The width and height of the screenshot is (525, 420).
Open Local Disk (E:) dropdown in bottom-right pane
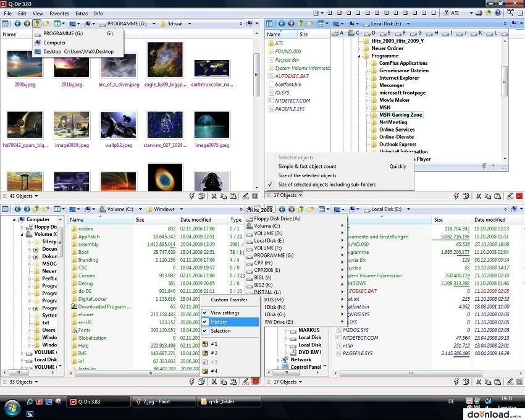tap(408, 209)
